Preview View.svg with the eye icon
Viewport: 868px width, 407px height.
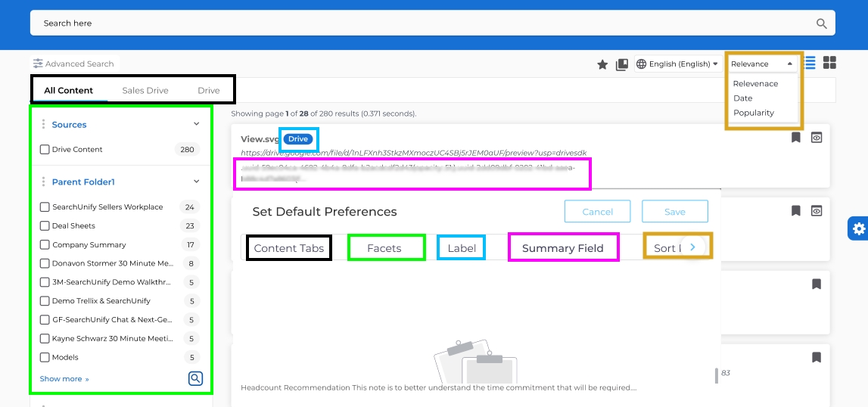(817, 138)
